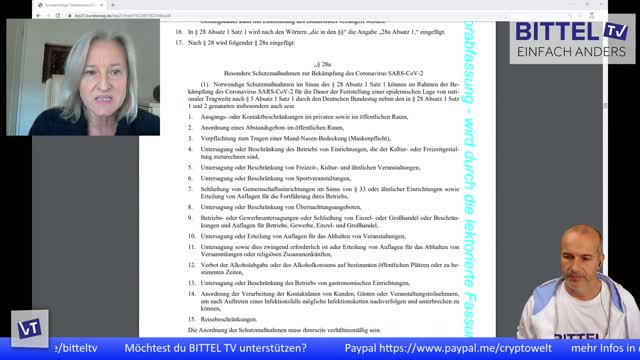
Task: Click the § 28a heading in the document
Action: (322, 64)
